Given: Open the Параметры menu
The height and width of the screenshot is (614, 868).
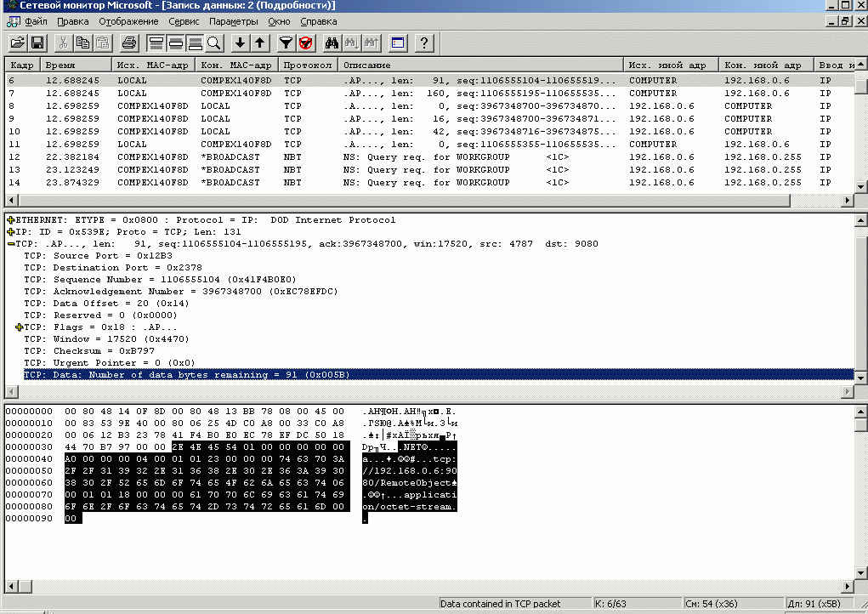Looking at the screenshot, I should point(234,21).
